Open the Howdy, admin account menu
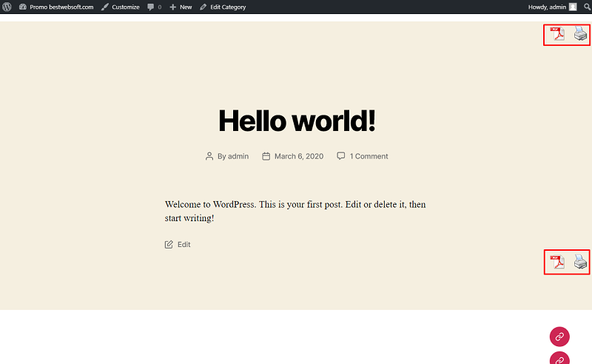 (552, 7)
